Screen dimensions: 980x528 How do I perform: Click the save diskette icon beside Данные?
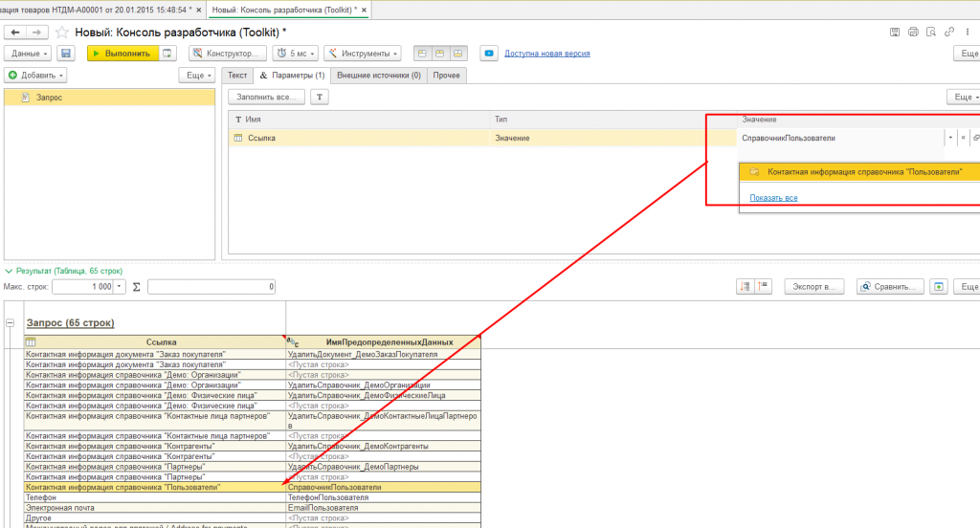pos(65,54)
